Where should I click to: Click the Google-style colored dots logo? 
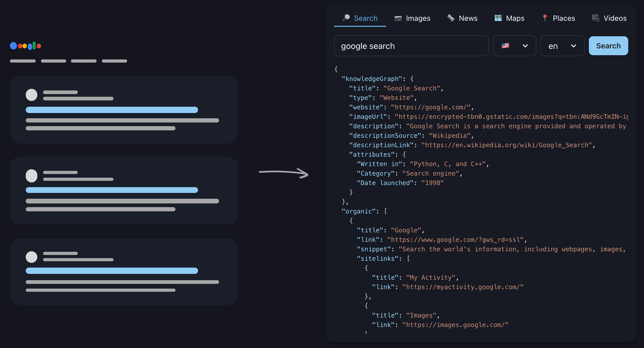(x=26, y=46)
